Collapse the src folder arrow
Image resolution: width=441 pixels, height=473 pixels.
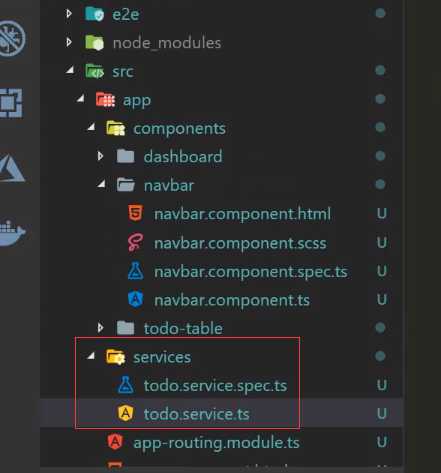pyautogui.click(x=70, y=70)
